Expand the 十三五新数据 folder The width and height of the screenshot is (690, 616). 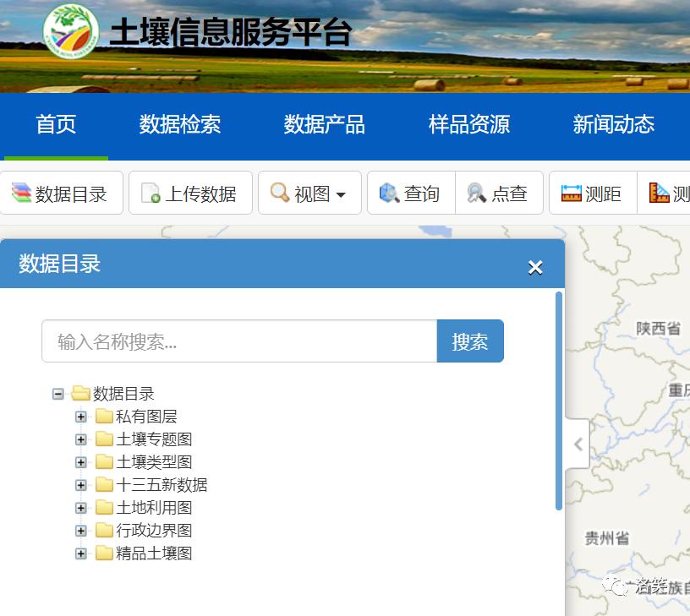coord(81,485)
